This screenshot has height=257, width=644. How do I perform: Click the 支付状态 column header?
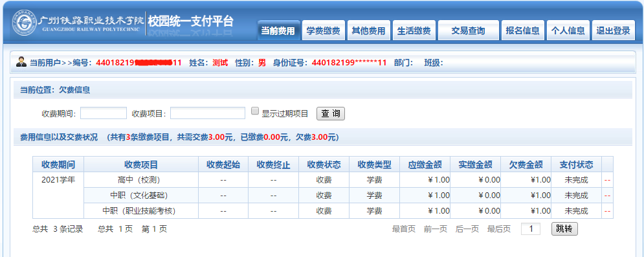tap(576, 164)
